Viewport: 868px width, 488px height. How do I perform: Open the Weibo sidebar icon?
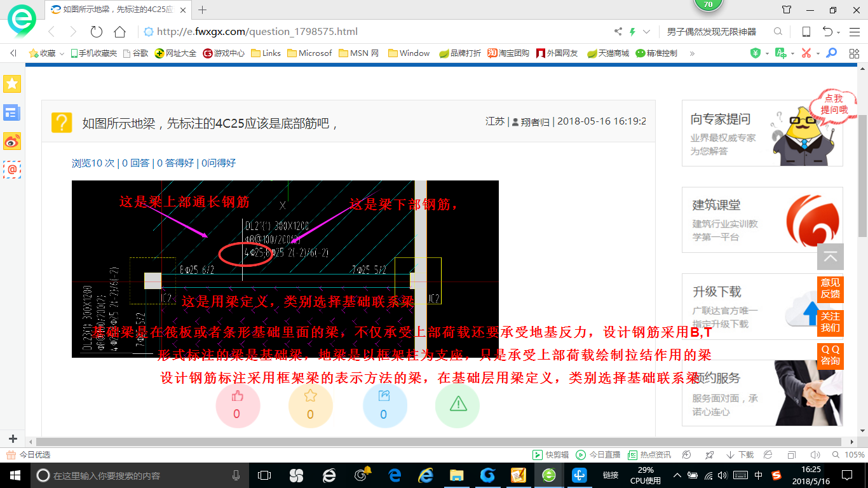click(12, 141)
